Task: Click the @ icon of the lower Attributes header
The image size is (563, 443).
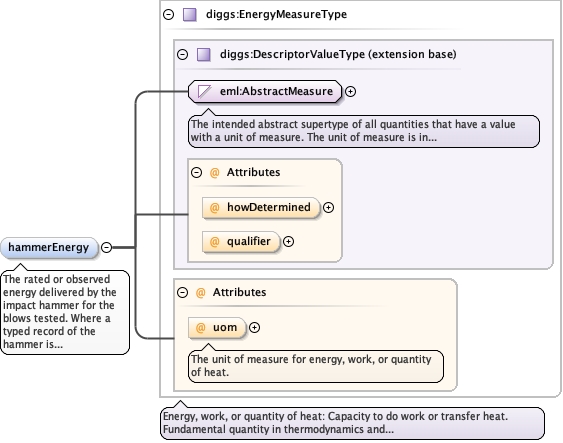Action: 200,293
